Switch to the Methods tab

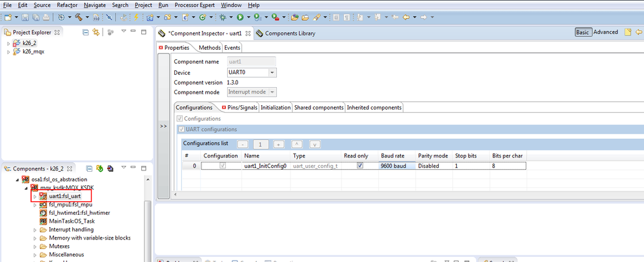[x=210, y=48]
